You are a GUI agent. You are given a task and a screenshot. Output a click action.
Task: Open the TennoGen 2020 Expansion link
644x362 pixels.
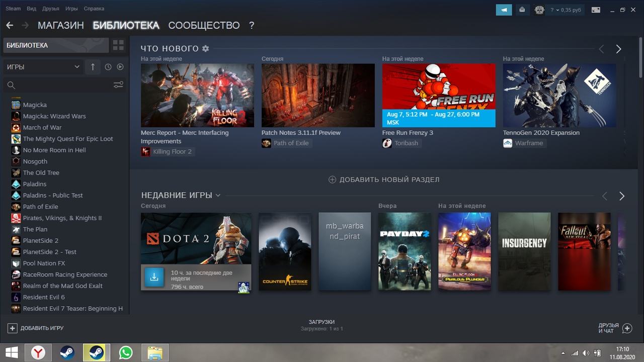[541, 133]
